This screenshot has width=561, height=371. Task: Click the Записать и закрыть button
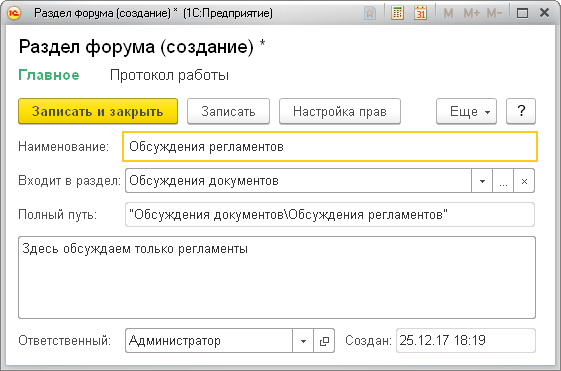pyautogui.click(x=98, y=111)
